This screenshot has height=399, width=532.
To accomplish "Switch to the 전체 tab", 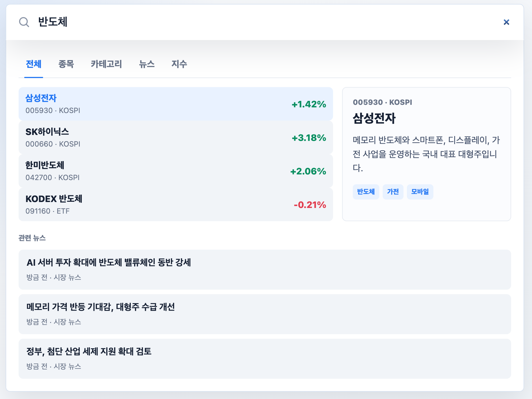I will 34,64.
